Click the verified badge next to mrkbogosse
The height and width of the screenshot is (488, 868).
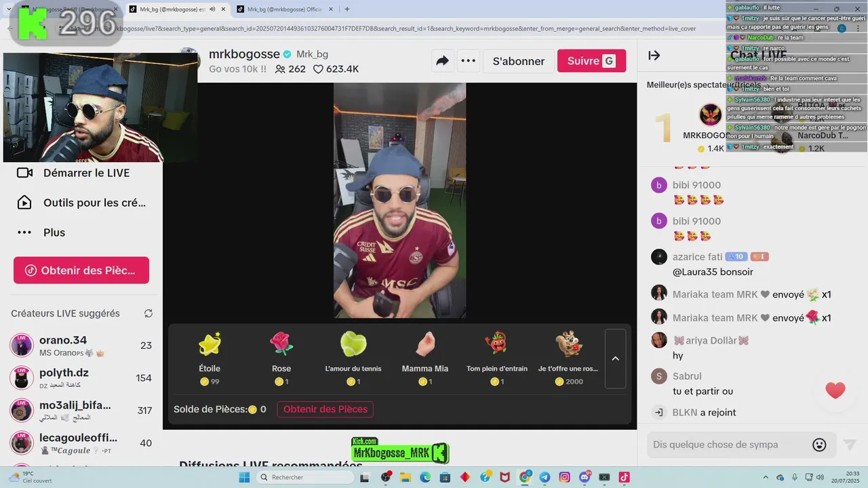pos(288,54)
